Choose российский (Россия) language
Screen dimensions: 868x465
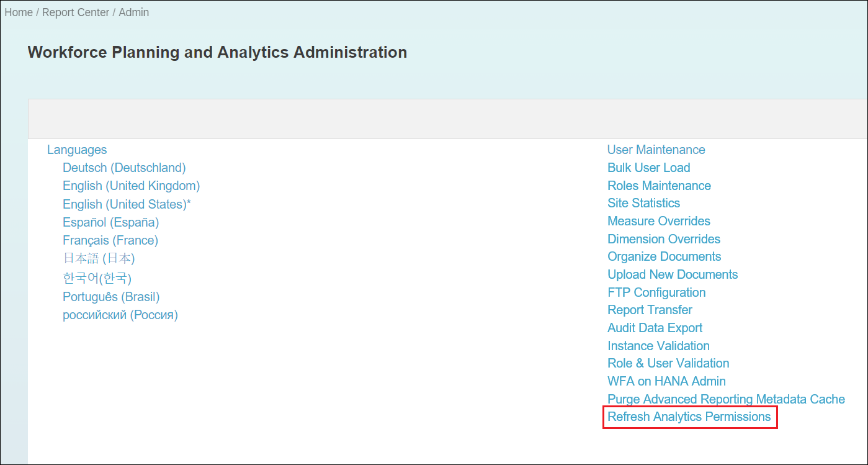click(120, 315)
